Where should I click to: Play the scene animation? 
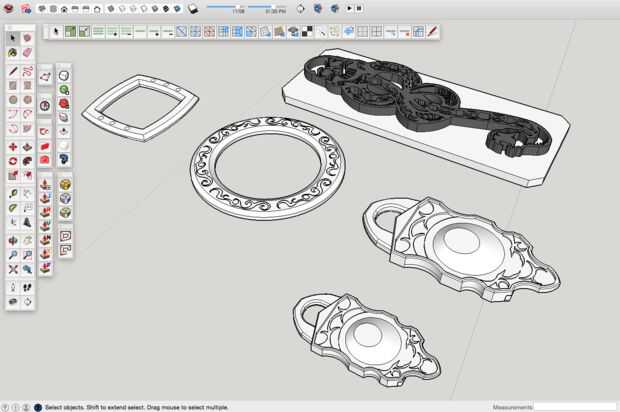pos(350,8)
